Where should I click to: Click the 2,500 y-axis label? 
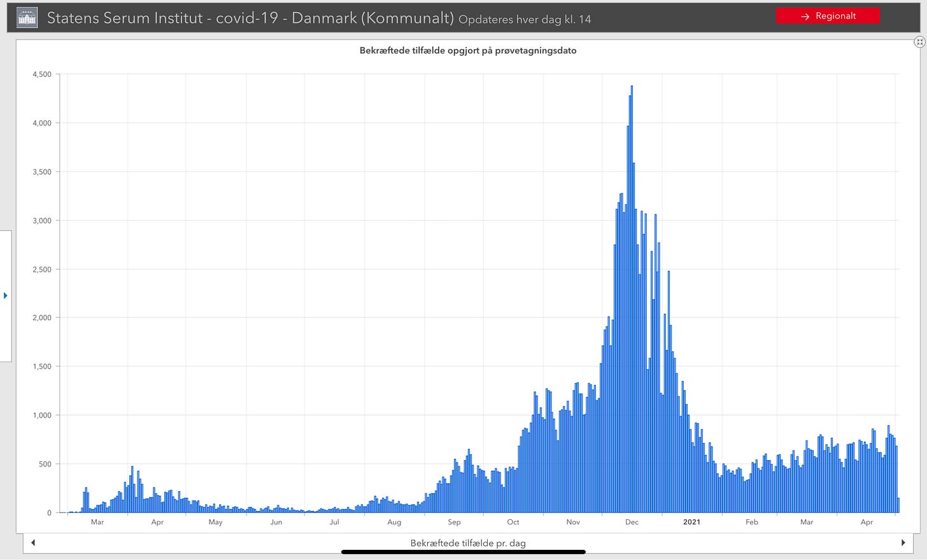[x=42, y=269]
